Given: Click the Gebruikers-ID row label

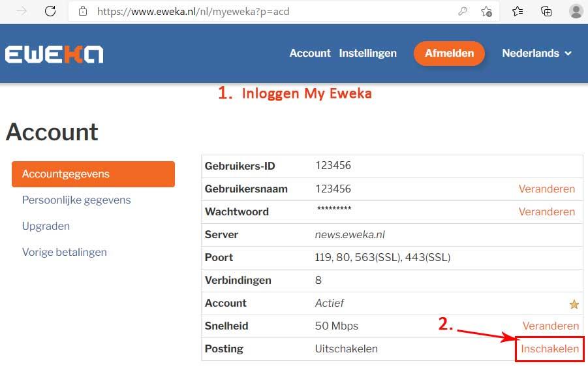Looking at the screenshot, I should coord(240,166).
